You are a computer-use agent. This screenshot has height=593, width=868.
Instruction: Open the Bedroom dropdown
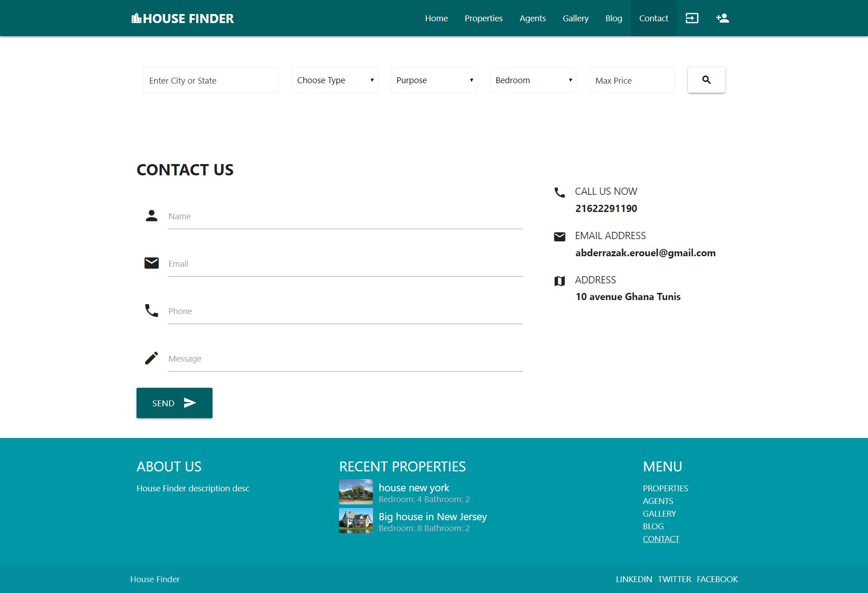tap(533, 80)
